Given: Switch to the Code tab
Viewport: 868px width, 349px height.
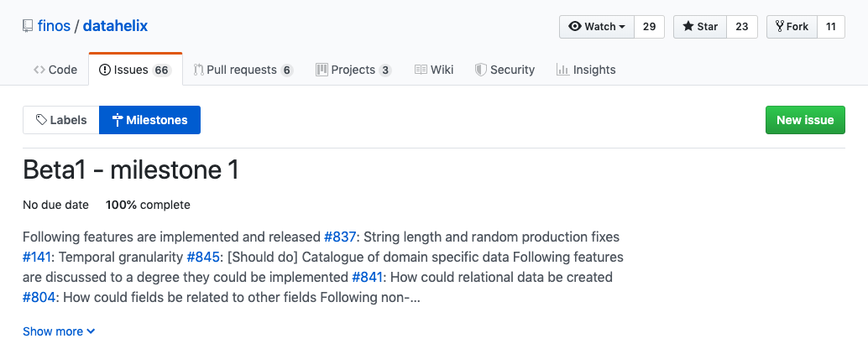Looking at the screenshot, I should pos(55,70).
